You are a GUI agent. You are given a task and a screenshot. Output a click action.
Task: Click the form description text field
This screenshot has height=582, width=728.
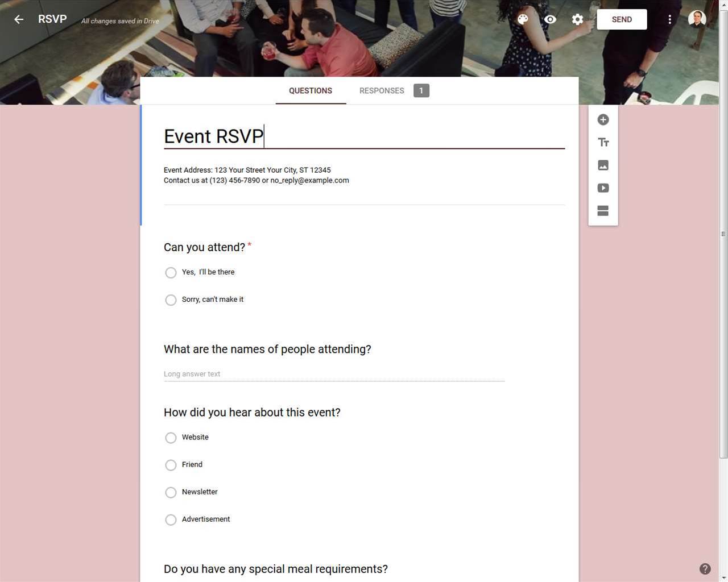[364, 175]
